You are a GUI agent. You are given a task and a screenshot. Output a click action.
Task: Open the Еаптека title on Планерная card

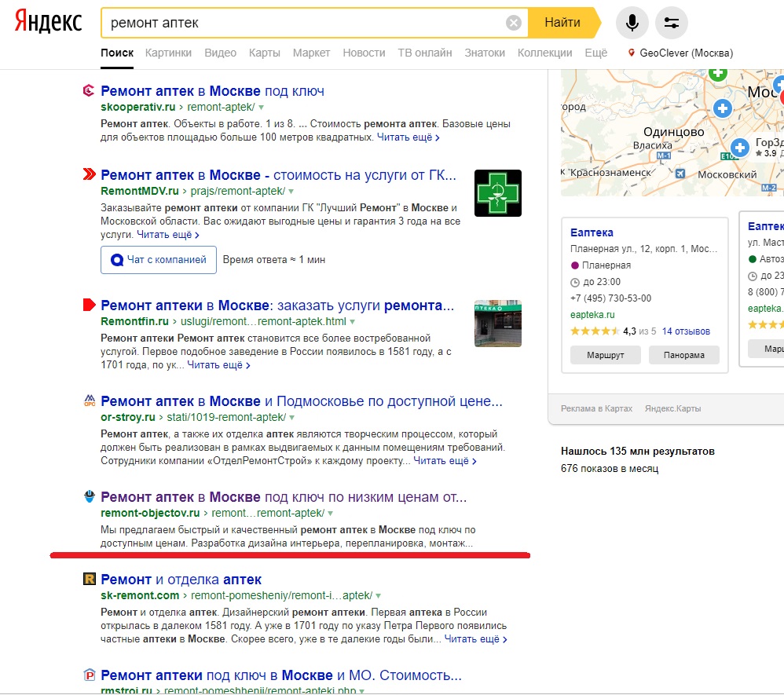(592, 232)
